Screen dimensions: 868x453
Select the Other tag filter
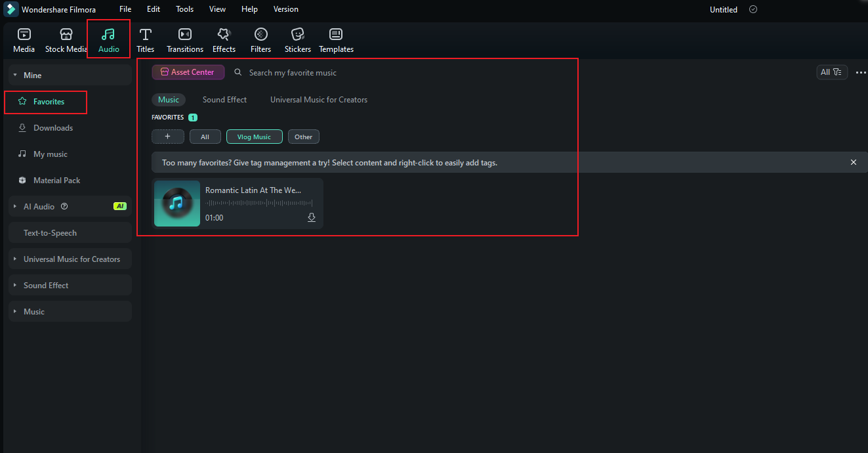pos(304,137)
